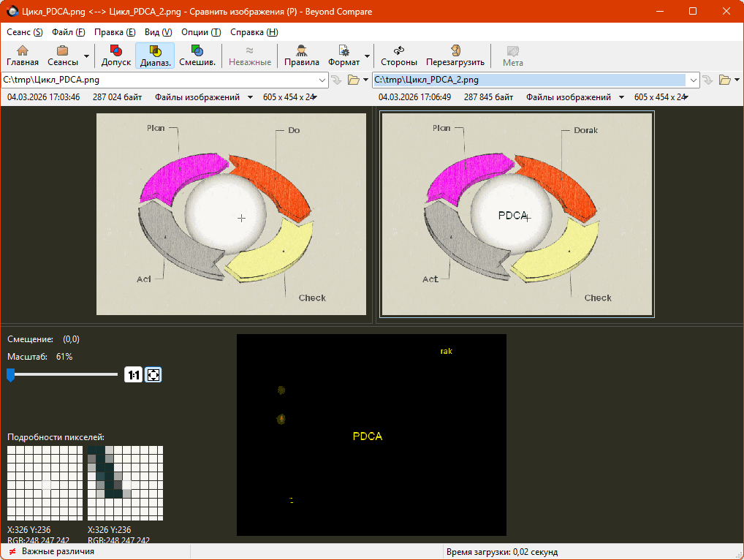This screenshot has height=560, width=744.
Task: Open the Сеансы sessions icon
Action: pyautogui.click(x=63, y=56)
